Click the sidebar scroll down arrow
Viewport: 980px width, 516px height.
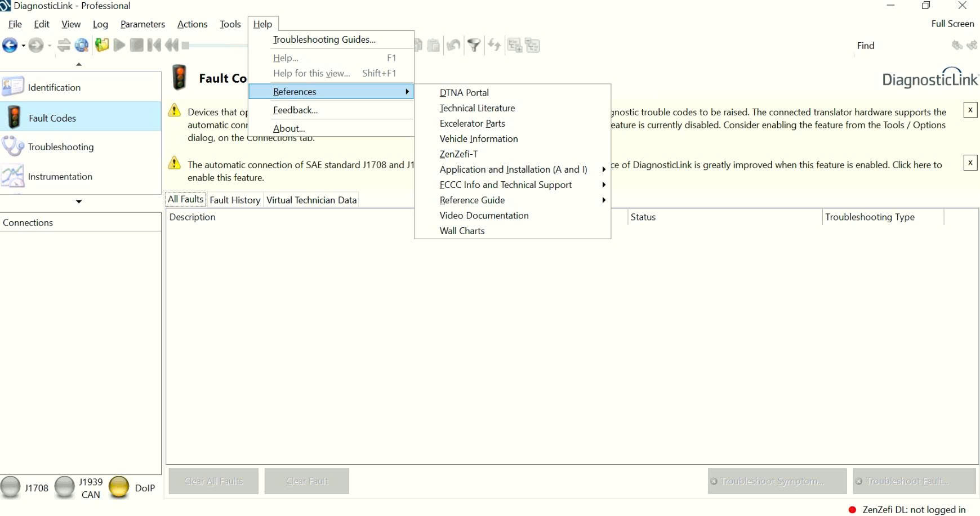pos(79,201)
